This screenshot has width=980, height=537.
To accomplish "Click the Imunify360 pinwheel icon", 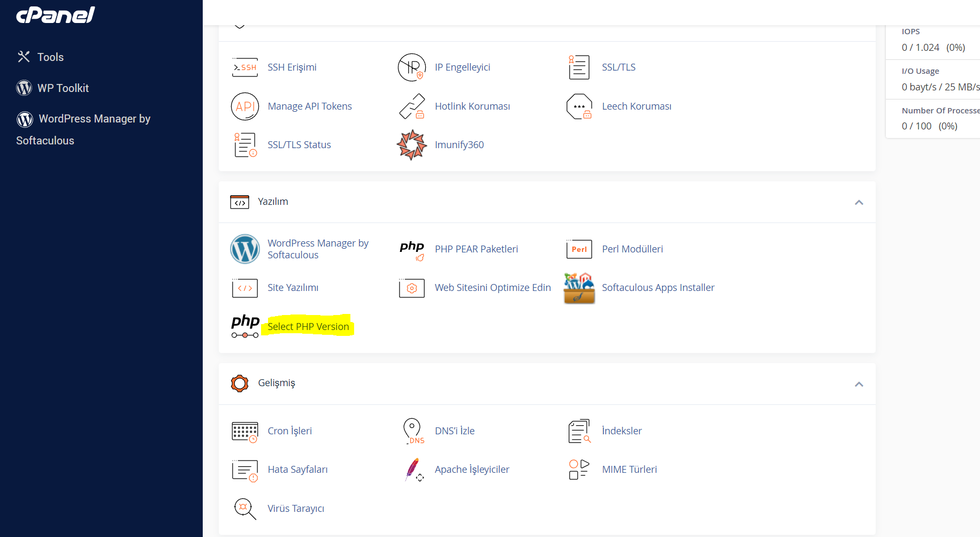I will click(411, 144).
